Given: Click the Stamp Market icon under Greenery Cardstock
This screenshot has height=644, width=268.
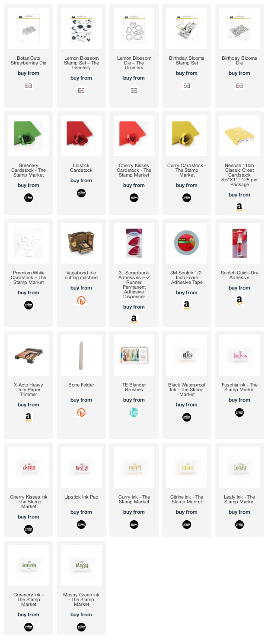Looking at the screenshot, I should pos(29,198).
